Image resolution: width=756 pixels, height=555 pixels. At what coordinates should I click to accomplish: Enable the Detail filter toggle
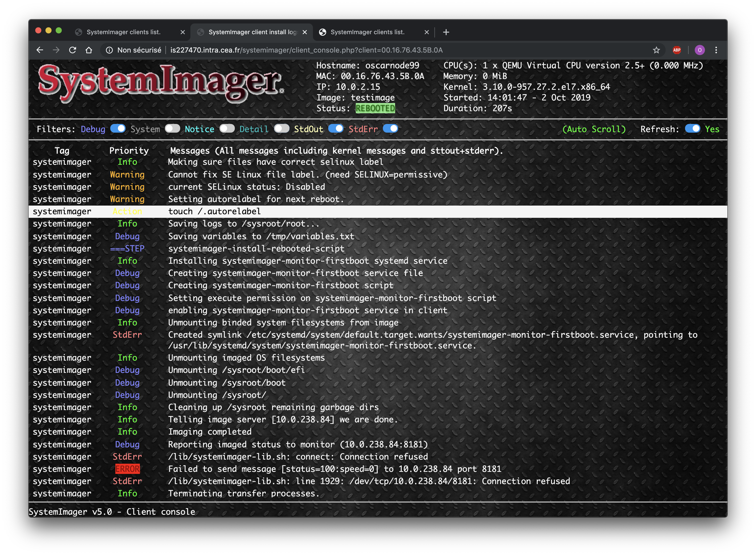point(281,129)
